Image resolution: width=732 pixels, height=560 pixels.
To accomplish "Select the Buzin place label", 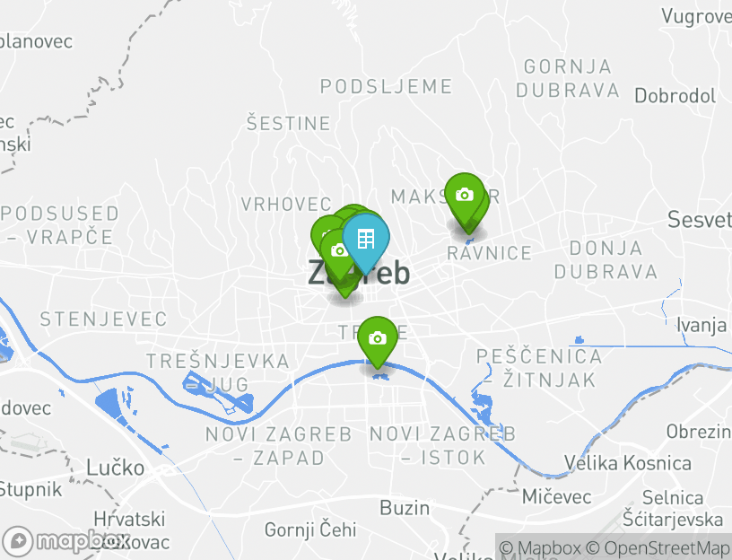I will [x=405, y=508].
